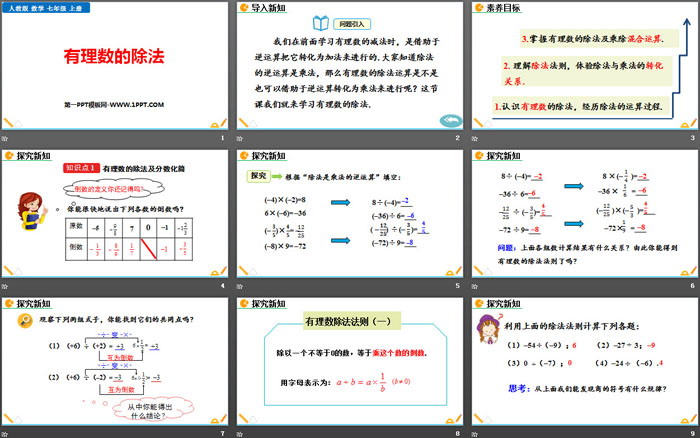Screen dimensions: 700x438
Task: Click the green 探究 tag on slide 5
Action: (x=258, y=176)
